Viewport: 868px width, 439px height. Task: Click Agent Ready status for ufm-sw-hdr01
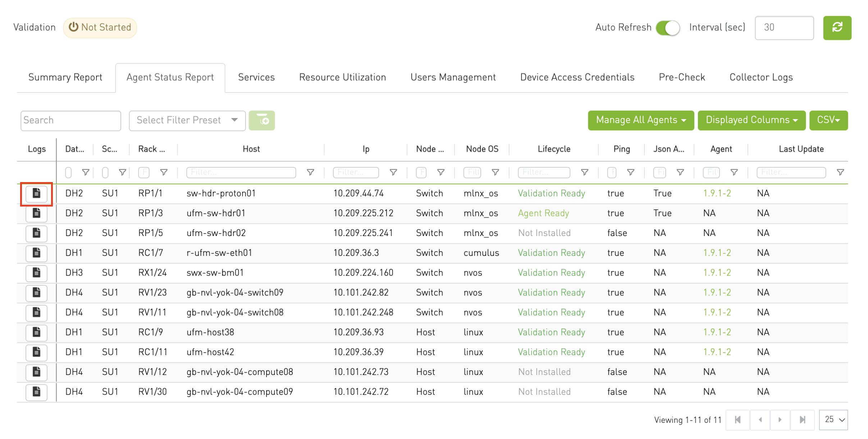coord(543,213)
